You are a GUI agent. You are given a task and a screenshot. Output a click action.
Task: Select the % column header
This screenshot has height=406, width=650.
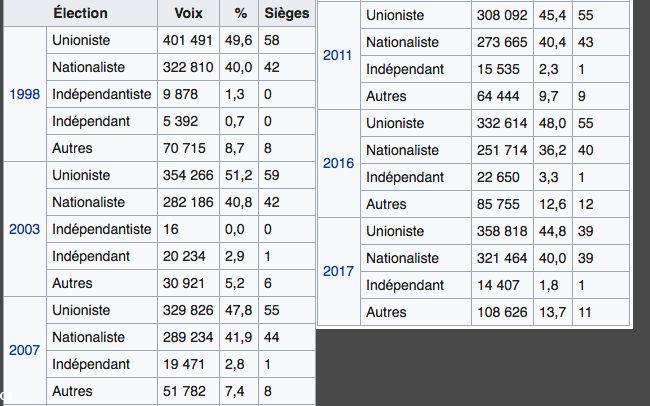[x=240, y=14]
